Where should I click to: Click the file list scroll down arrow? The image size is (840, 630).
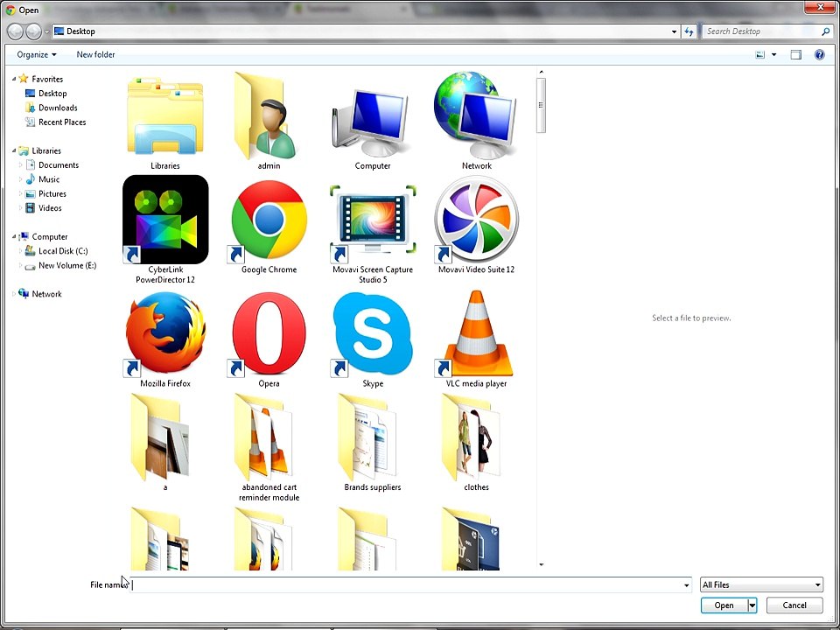click(541, 564)
